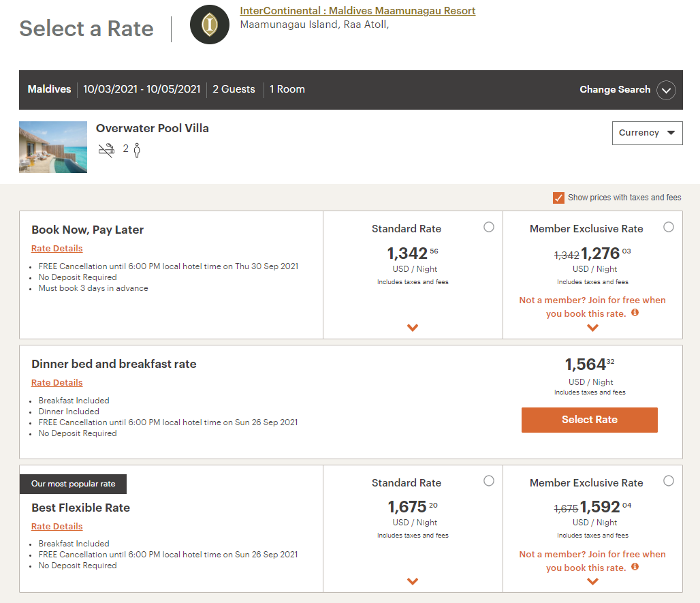The width and height of the screenshot is (700, 603).
Task: Toggle Show prices with taxes and fees
Action: (558, 198)
